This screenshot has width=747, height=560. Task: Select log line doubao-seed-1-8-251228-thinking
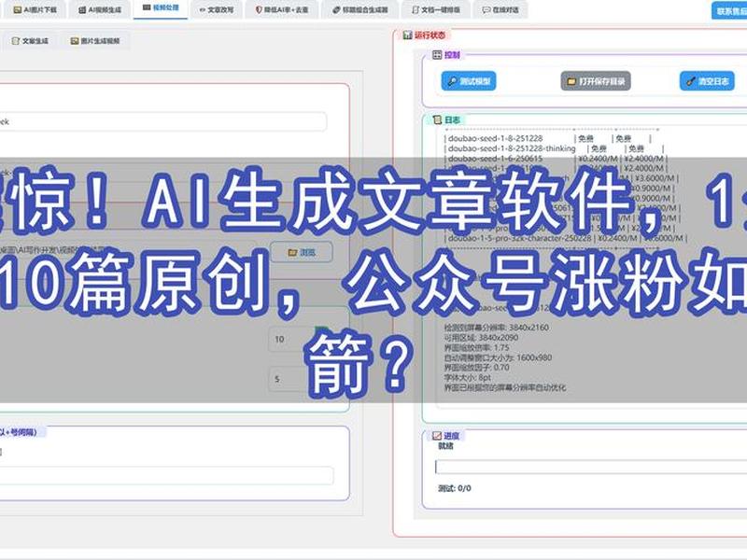point(512,148)
